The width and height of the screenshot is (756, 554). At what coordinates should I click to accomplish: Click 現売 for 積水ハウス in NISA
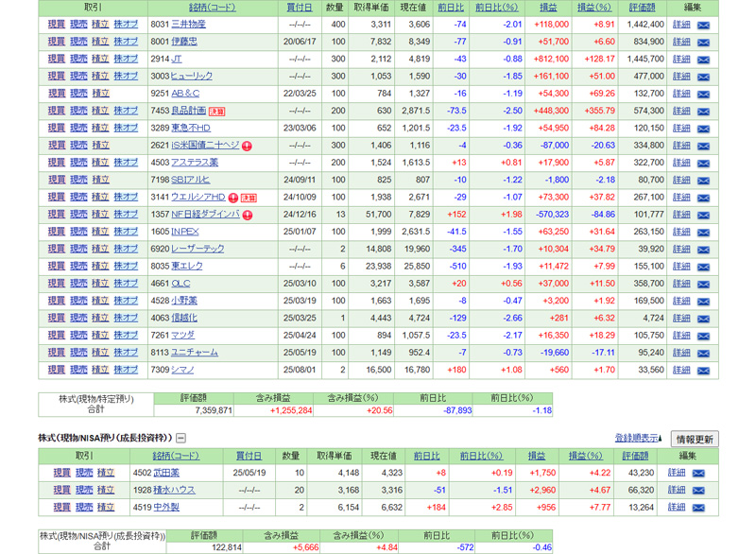[x=84, y=491]
